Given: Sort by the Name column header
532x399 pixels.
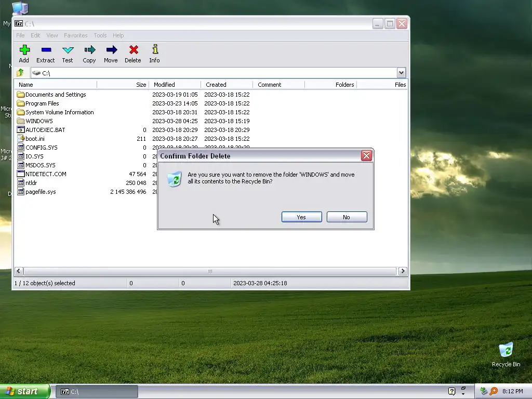Looking at the screenshot, I should [x=56, y=85].
